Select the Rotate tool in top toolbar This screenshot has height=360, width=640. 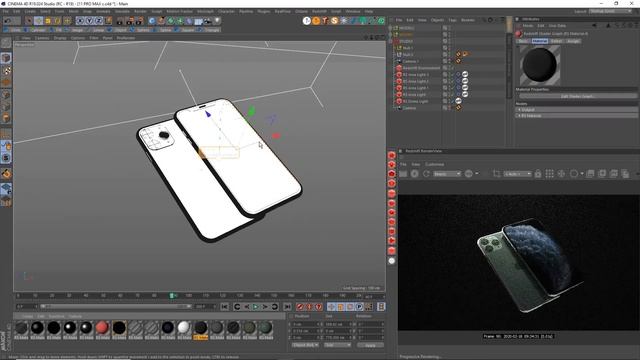(x=57, y=20)
